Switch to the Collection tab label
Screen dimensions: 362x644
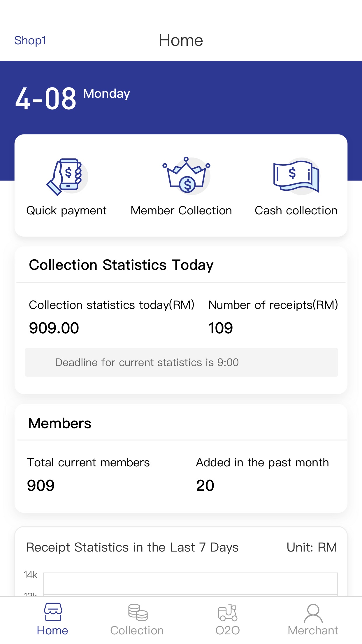tap(137, 631)
